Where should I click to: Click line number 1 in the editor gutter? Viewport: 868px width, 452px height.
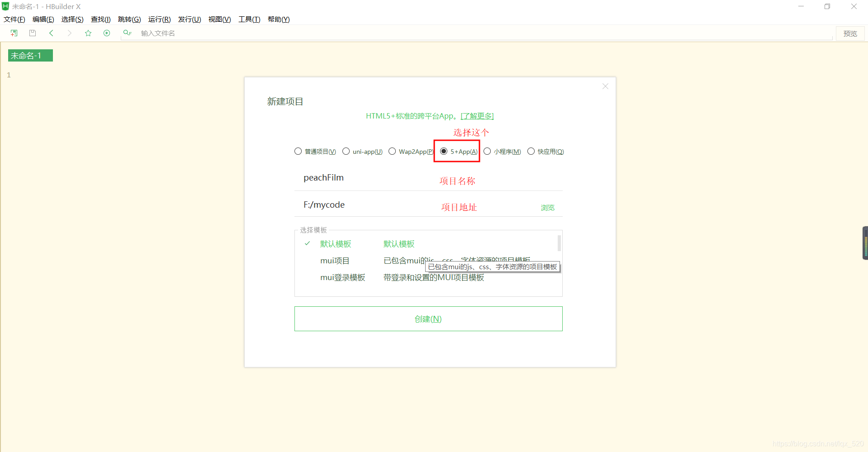coord(9,75)
